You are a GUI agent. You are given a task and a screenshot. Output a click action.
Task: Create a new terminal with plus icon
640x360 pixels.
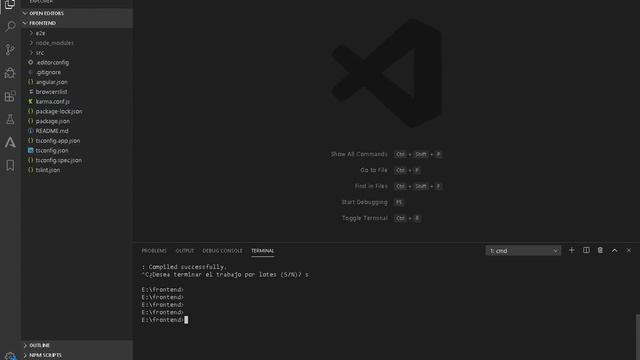[571, 250]
